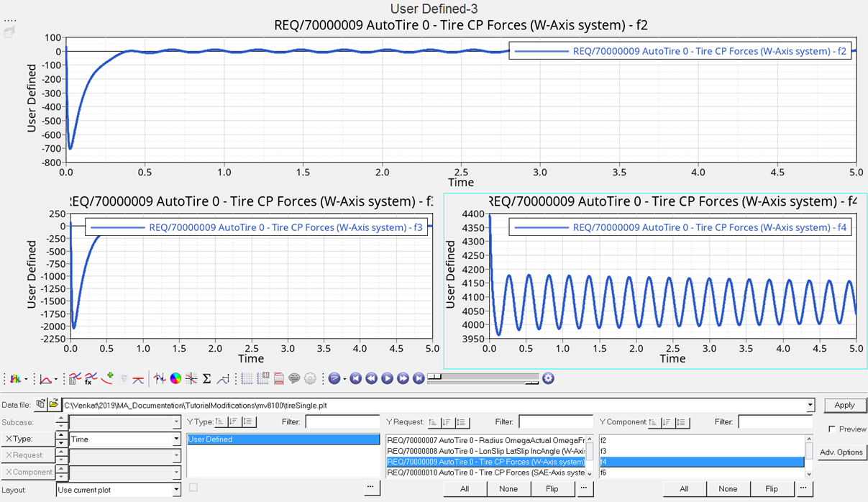Step back one animation frame
This screenshot has width=868, height=502.
point(371,378)
